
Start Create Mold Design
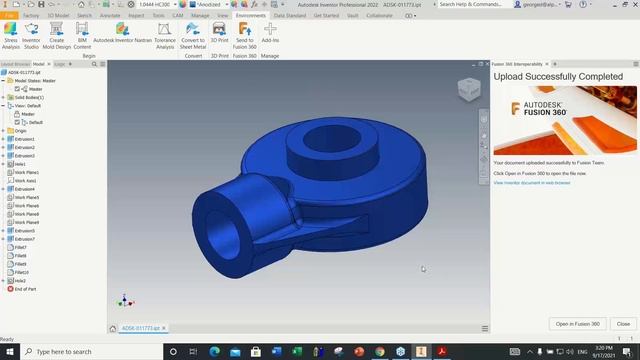pyautogui.click(x=56, y=36)
